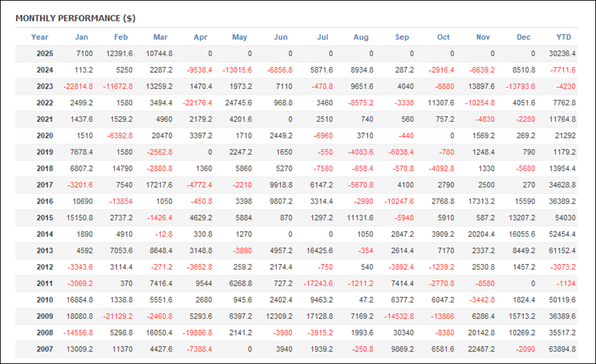Click the 2018 February value 14790
Image resolution: width=596 pixels, height=364 pixels.
123,168
